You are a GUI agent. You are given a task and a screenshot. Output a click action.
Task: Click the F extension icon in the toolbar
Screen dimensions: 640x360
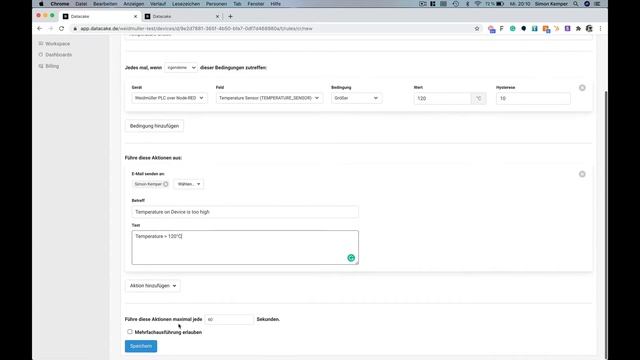tap(502, 29)
